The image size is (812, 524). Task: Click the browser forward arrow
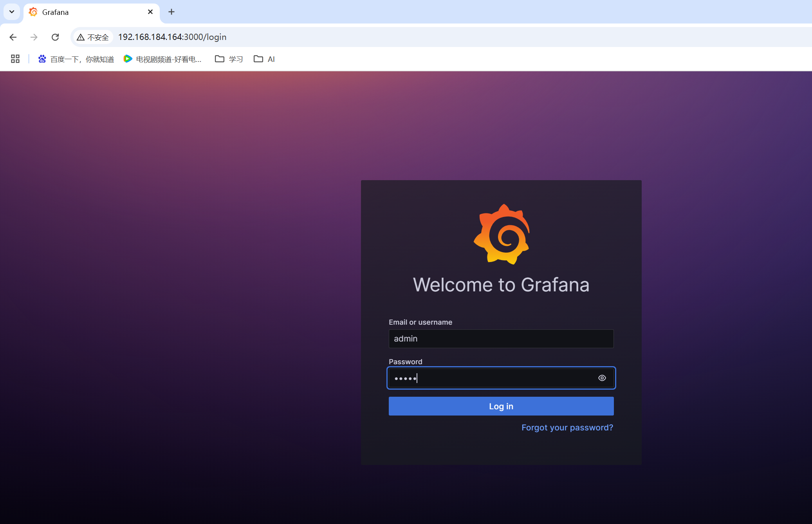tap(34, 37)
